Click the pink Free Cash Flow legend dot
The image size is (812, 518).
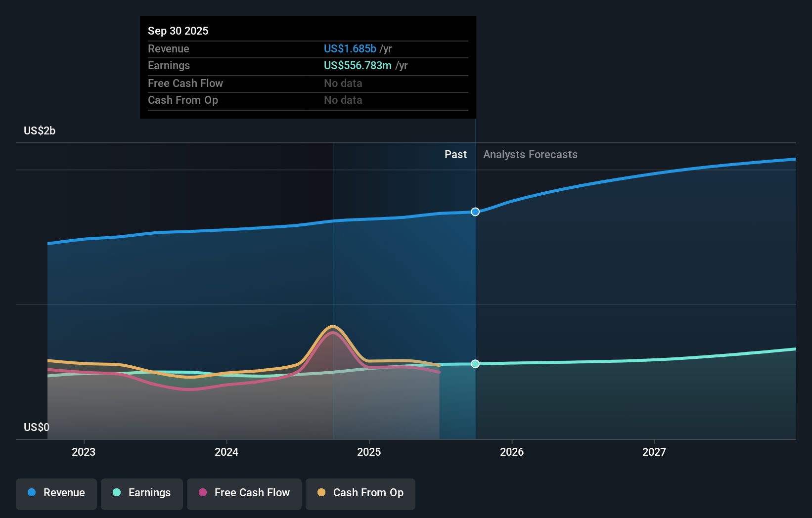tap(203, 492)
